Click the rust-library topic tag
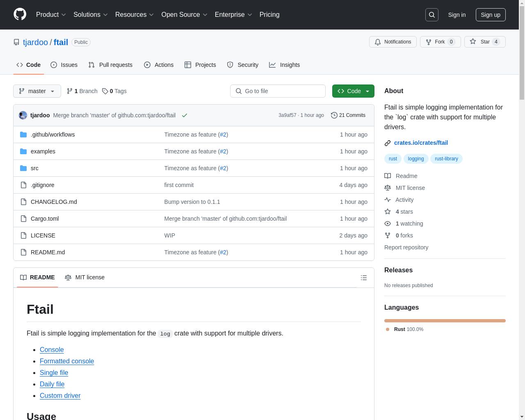 click(x=446, y=159)
